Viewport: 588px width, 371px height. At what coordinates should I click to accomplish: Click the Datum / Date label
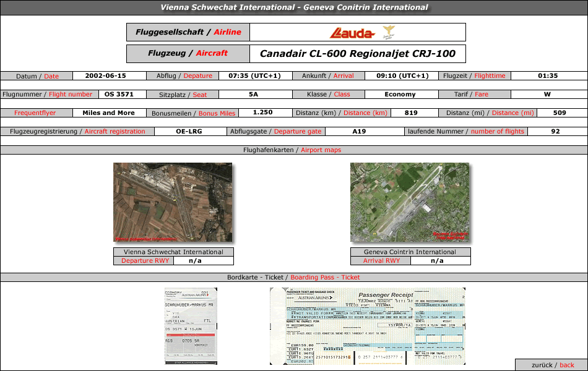(x=37, y=76)
